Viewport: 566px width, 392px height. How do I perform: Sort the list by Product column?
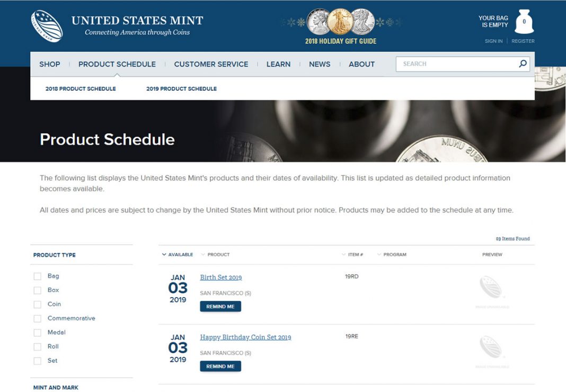(x=215, y=255)
